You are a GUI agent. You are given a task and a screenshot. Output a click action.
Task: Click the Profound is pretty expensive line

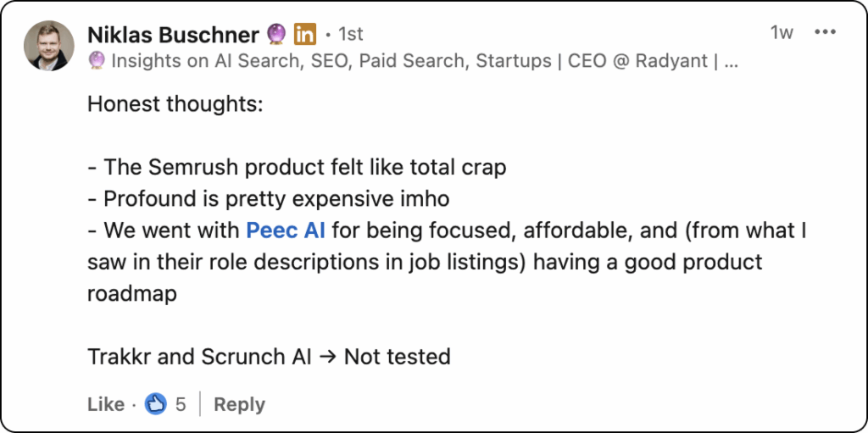pyautogui.click(x=269, y=199)
